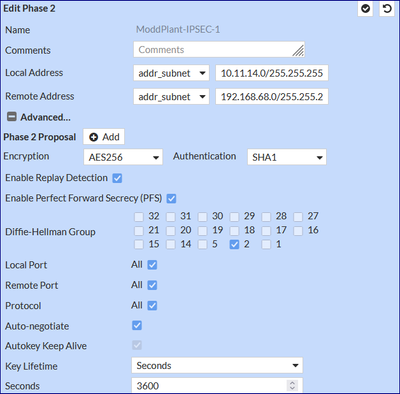The image size is (400, 394).
Task: Check Diffie-Hellman Group 17
Action: tap(266, 231)
